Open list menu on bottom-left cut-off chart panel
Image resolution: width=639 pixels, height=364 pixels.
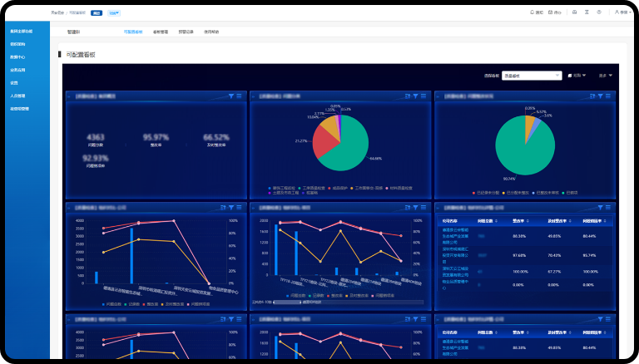[240, 319]
